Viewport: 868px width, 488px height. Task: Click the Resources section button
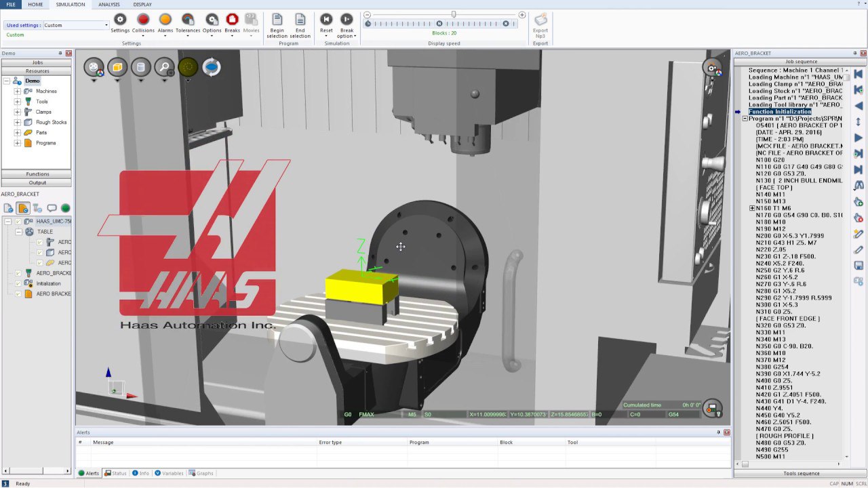click(37, 70)
